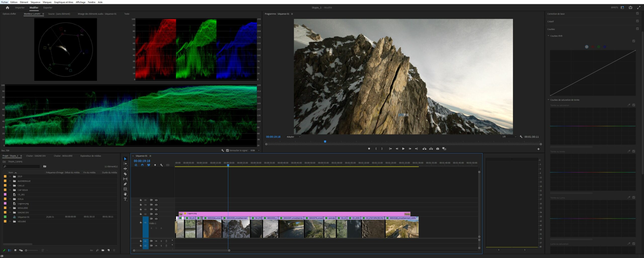The image size is (644, 258).
Task: Expand the MOULIERE bin
Action: pos(10,208)
